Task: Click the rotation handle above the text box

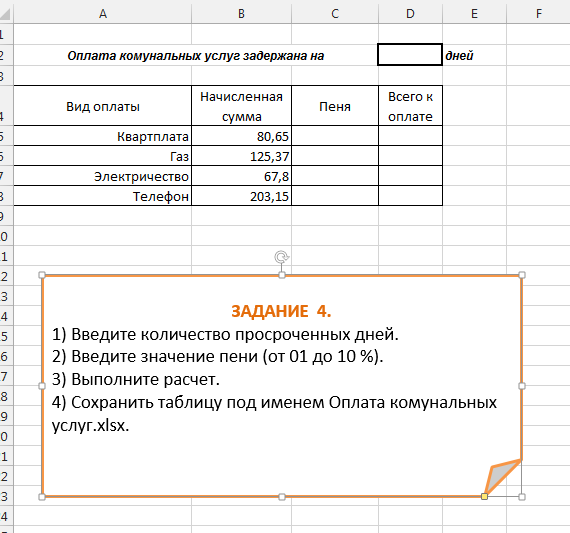Action: [x=281, y=257]
